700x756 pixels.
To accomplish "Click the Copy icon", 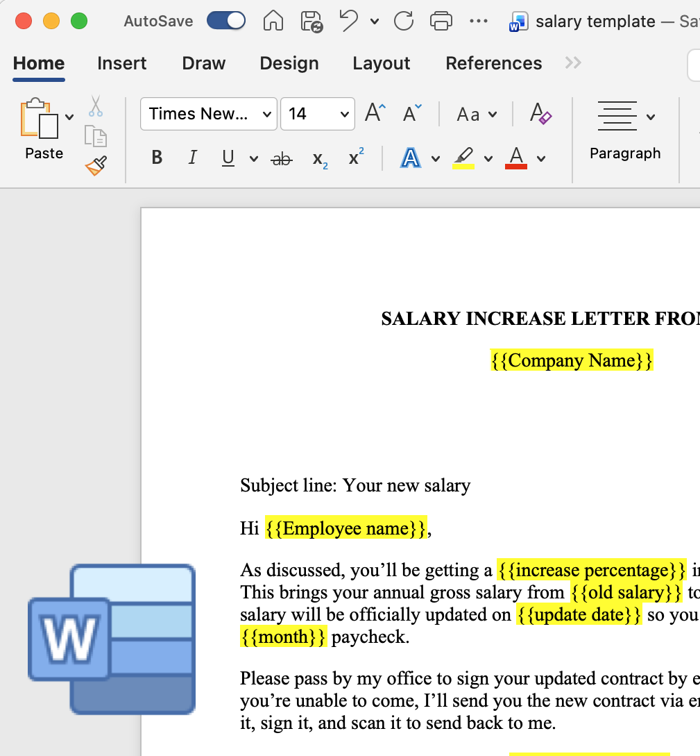I will click(x=96, y=136).
